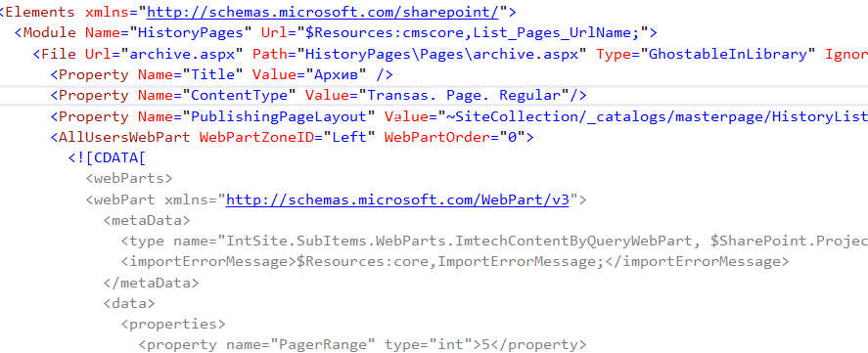The image size is (868, 353).
Task: Click the opening "<metaData>" tag
Action: pos(147,220)
